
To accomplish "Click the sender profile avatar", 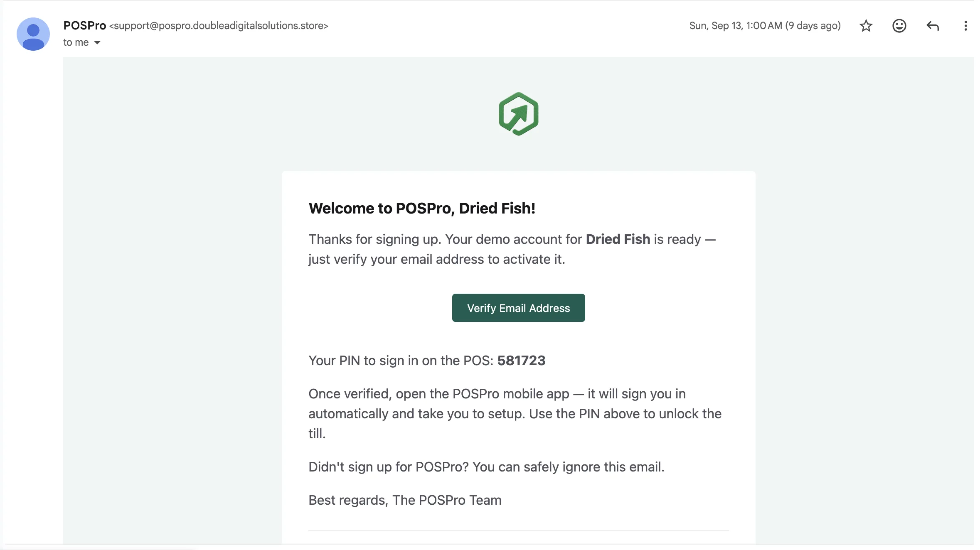I will tap(33, 34).
